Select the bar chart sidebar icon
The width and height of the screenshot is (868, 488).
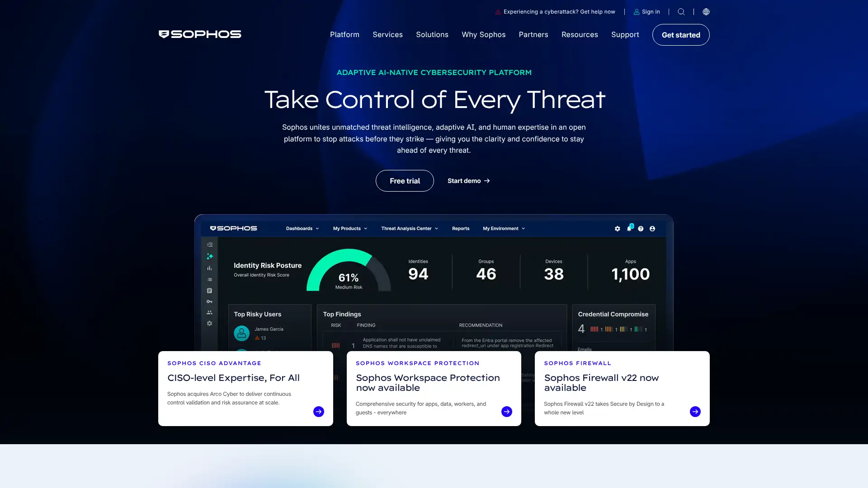click(x=209, y=268)
